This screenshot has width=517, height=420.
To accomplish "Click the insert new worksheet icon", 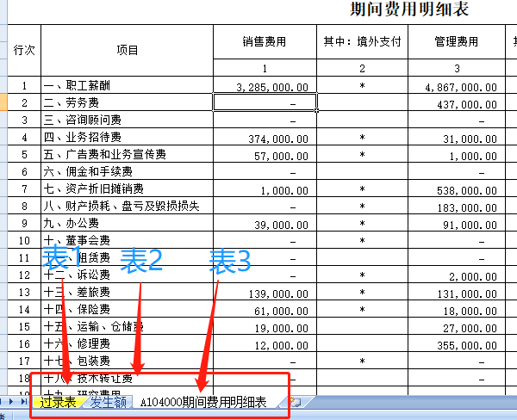I will (x=295, y=402).
